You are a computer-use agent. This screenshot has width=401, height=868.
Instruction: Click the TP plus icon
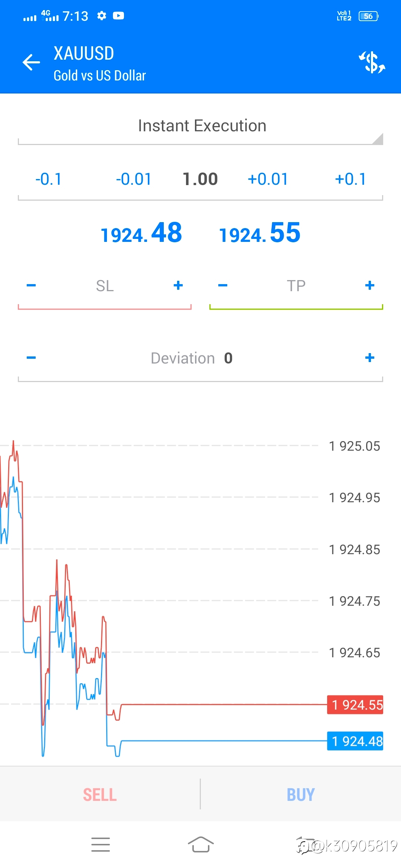(370, 285)
